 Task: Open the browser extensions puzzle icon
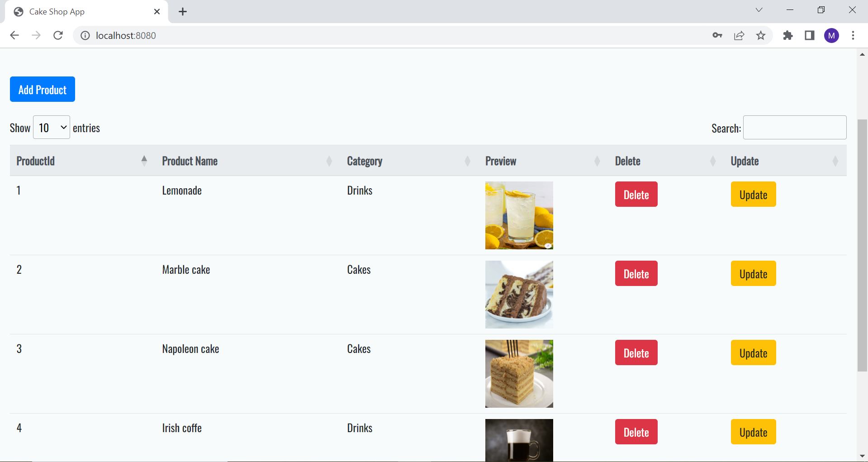(788, 35)
